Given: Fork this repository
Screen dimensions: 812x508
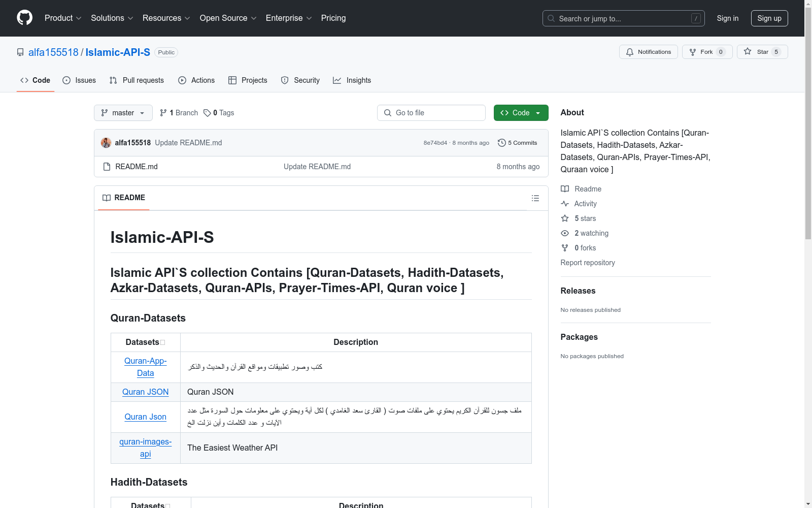Looking at the screenshot, I should (x=707, y=52).
